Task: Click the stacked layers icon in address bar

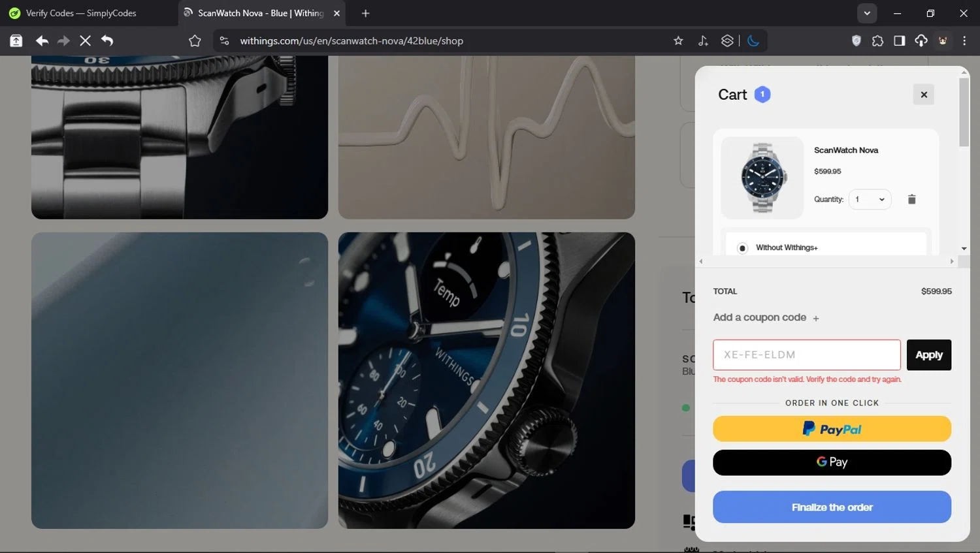Action: (727, 40)
